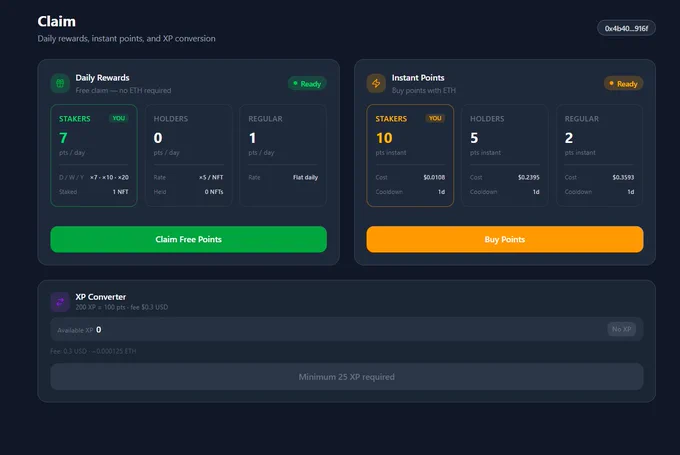Click the XP Converter swap arrows icon
Viewport: 680px width, 455px height.
point(60,302)
